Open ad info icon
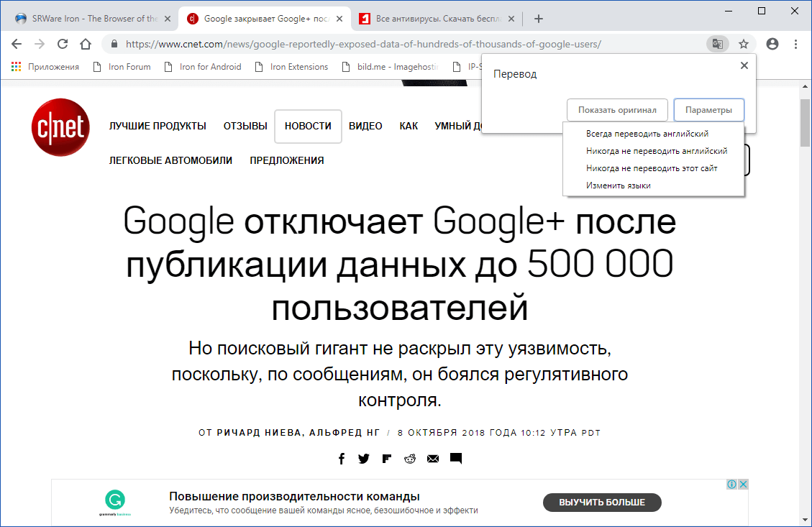Screen dimensions: 812x527 (x=731, y=484)
